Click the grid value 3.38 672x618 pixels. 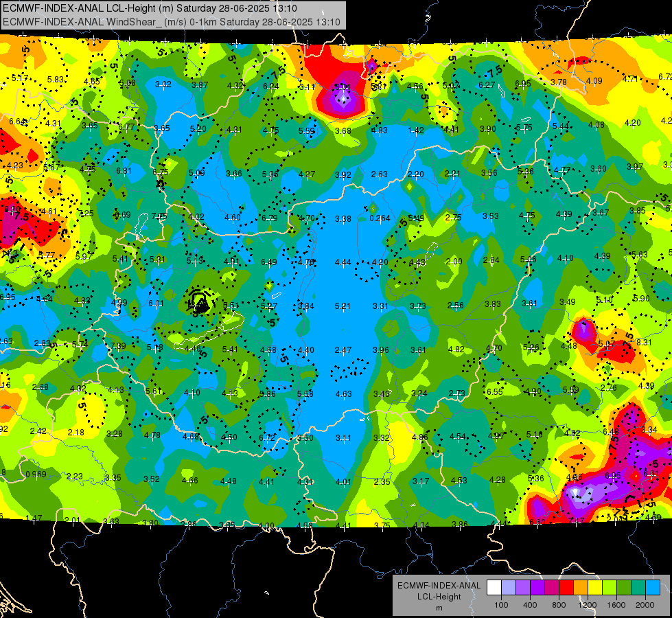343,219
